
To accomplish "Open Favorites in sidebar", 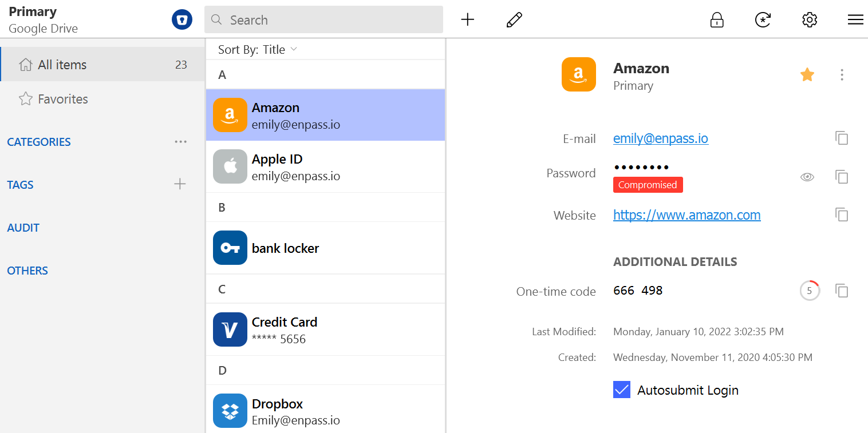I will point(102,99).
